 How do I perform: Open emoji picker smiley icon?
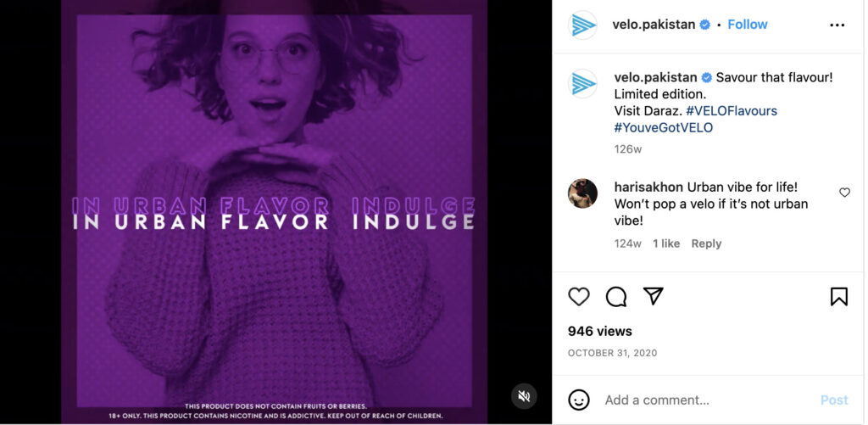click(579, 400)
